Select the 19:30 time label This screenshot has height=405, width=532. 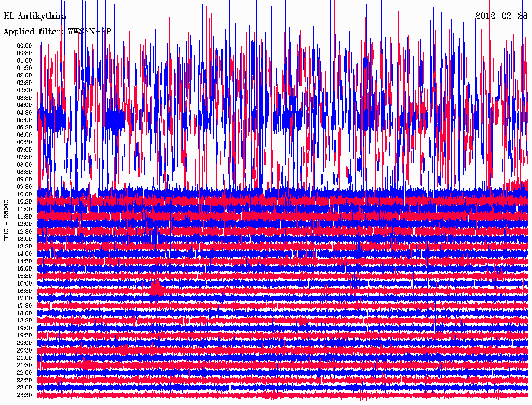pyautogui.click(x=24, y=336)
